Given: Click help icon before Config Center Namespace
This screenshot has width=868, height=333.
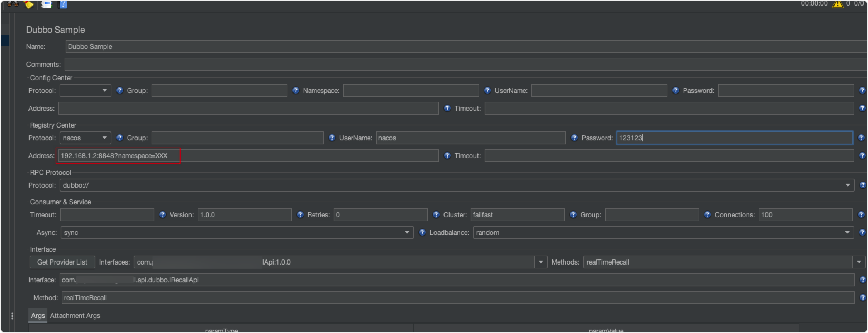Looking at the screenshot, I should coord(296,90).
